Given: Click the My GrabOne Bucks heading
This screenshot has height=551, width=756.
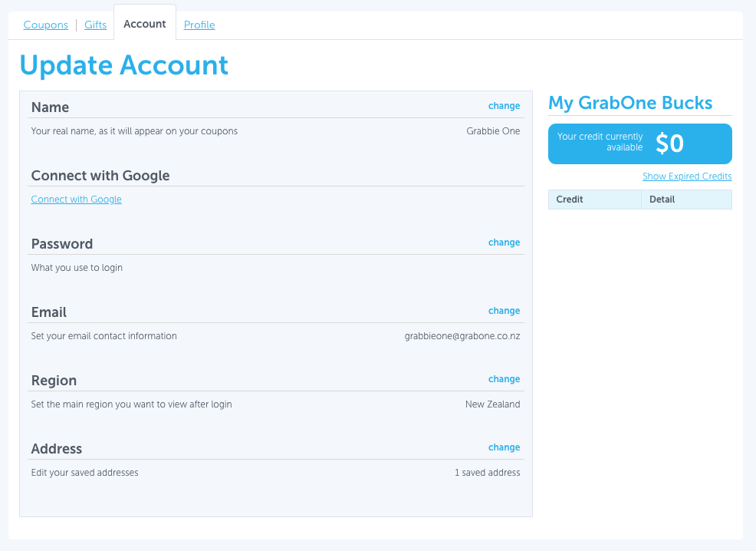Looking at the screenshot, I should (x=630, y=103).
